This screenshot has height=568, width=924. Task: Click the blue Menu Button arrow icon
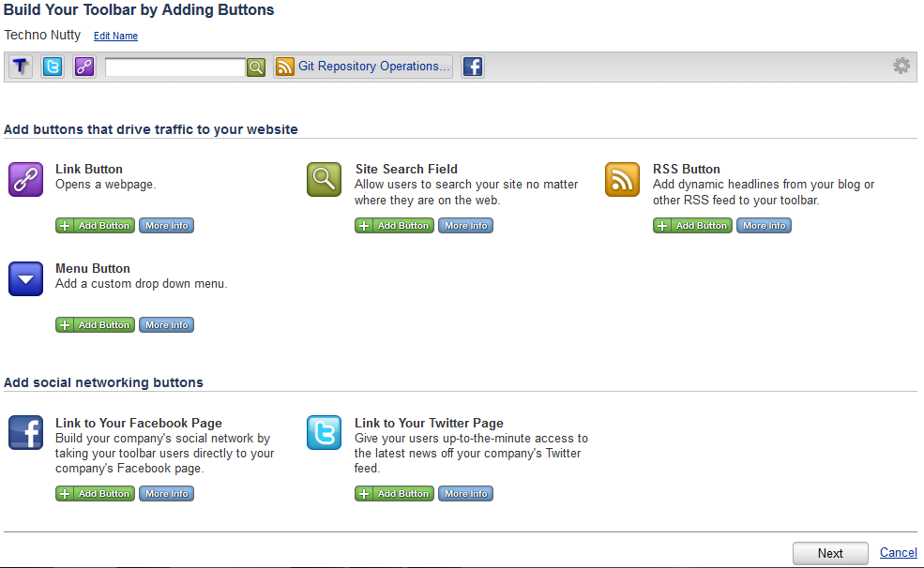pyautogui.click(x=24, y=278)
